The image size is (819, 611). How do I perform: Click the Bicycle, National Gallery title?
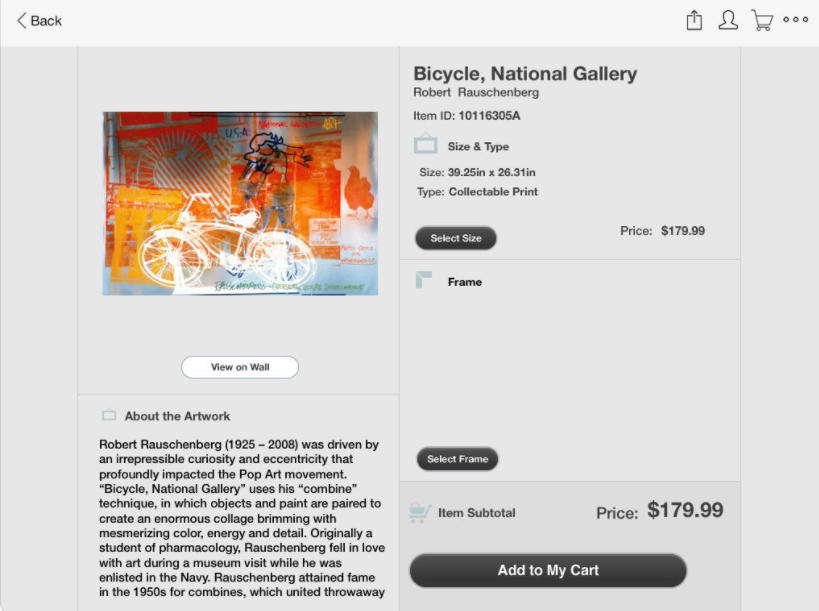tap(525, 73)
